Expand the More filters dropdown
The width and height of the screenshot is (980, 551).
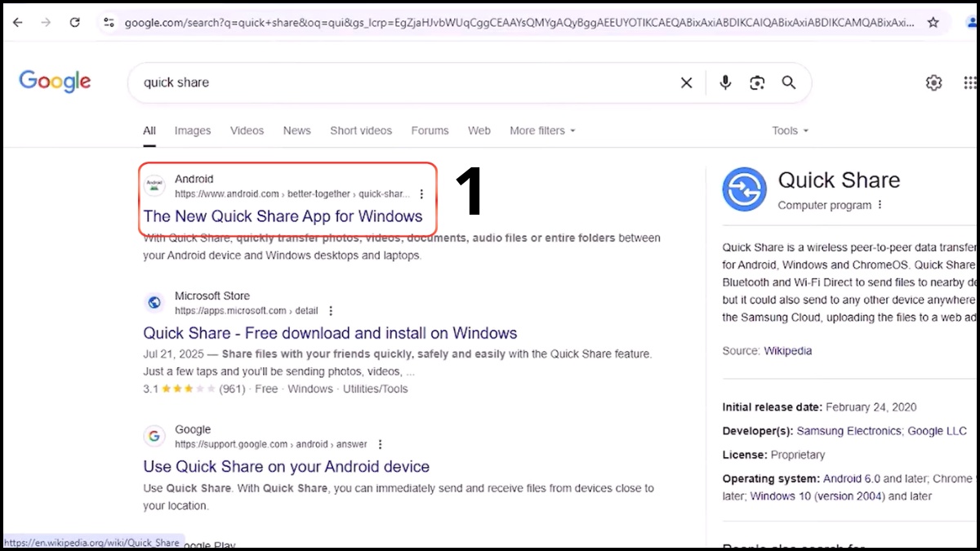coord(542,131)
